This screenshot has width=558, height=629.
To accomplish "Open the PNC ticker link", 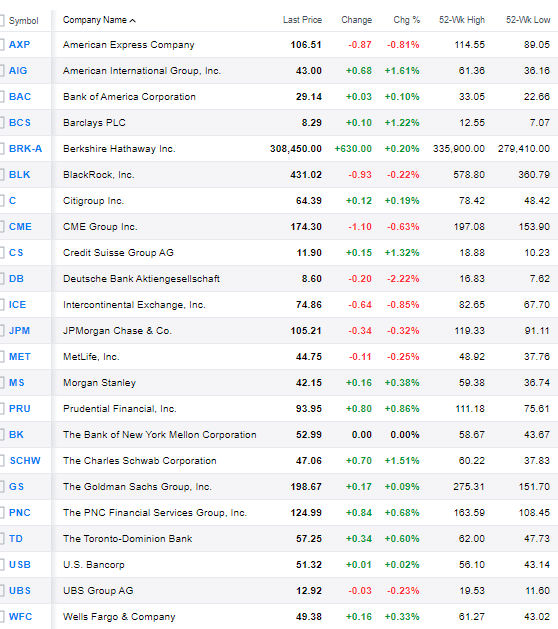I will point(20,513).
